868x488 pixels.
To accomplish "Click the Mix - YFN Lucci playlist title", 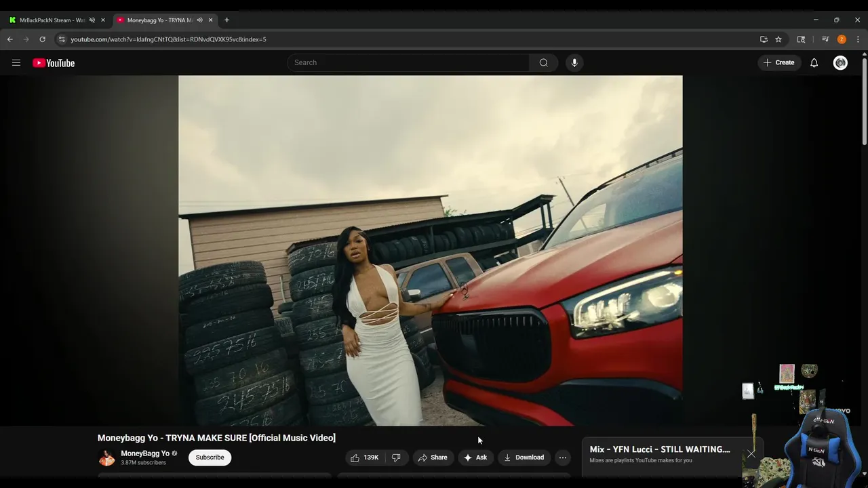I will 660,449.
